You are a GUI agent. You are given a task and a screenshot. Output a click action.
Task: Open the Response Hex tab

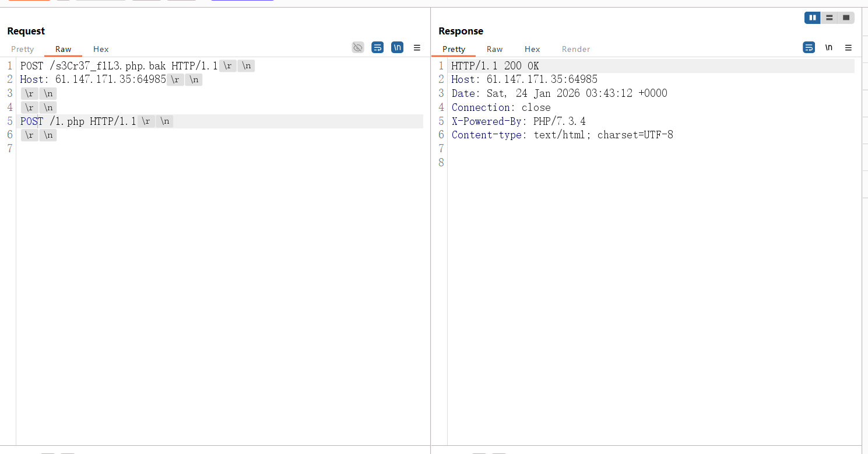coord(532,49)
